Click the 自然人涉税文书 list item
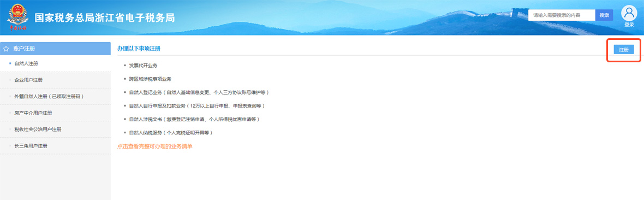The width and height of the screenshot is (644, 200). 194,119
